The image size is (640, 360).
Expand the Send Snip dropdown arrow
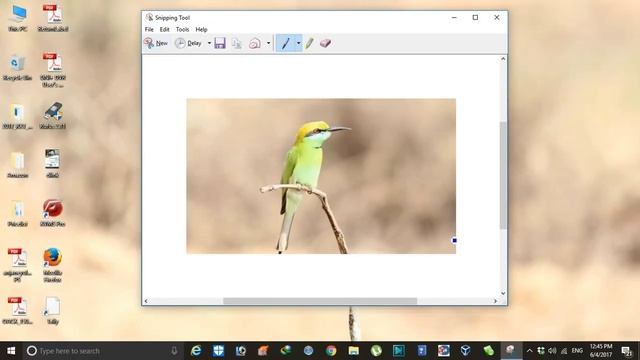point(269,43)
